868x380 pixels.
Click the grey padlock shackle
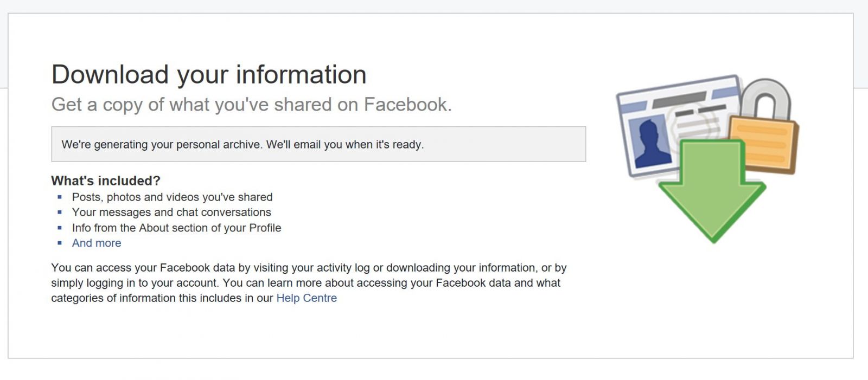pyautogui.click(x=765, y=98)
